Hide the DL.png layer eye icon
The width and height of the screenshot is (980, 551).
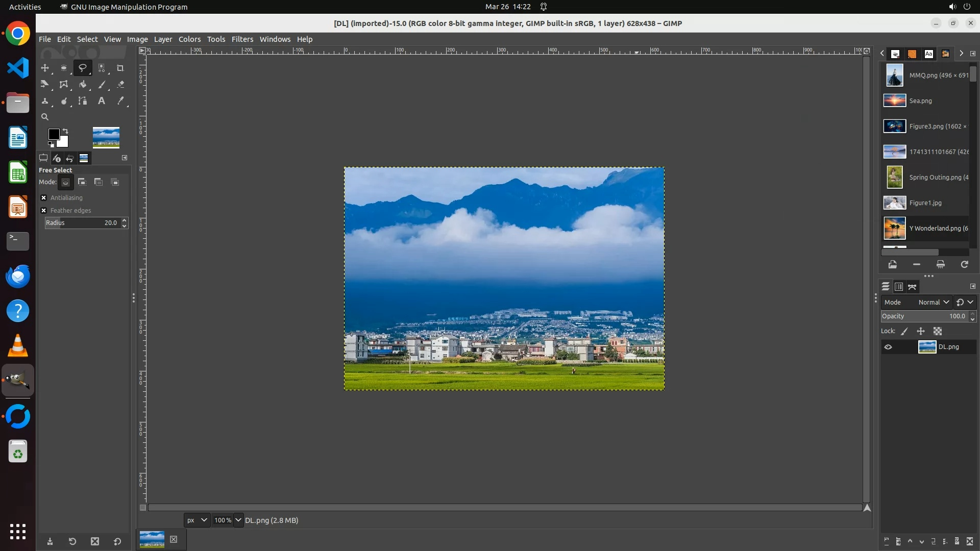[888, 347]
